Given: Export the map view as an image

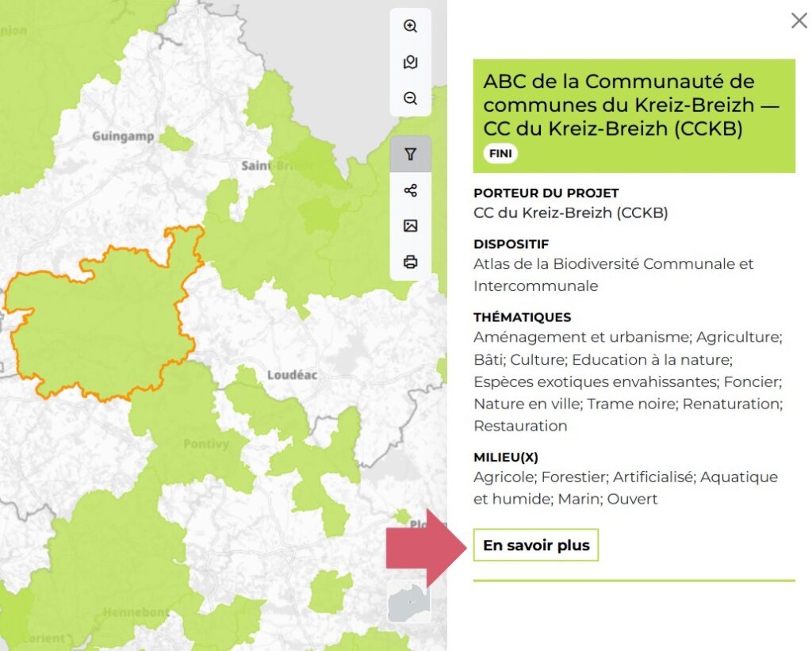Looking at the screenshot, I should tap(410, 226).
